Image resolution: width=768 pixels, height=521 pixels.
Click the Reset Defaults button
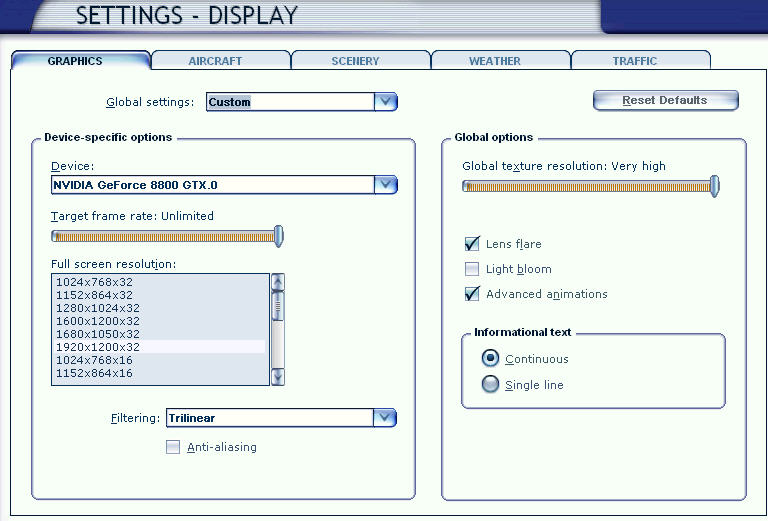point(665,101)
